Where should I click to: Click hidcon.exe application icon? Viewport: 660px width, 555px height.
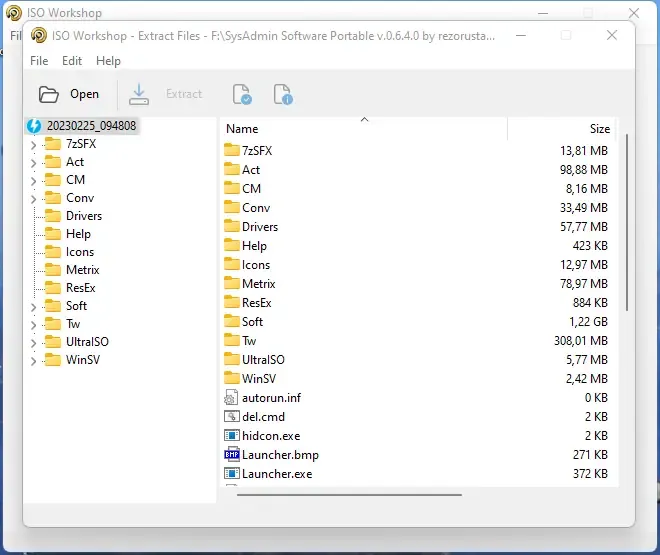click(x=232, y=436)
